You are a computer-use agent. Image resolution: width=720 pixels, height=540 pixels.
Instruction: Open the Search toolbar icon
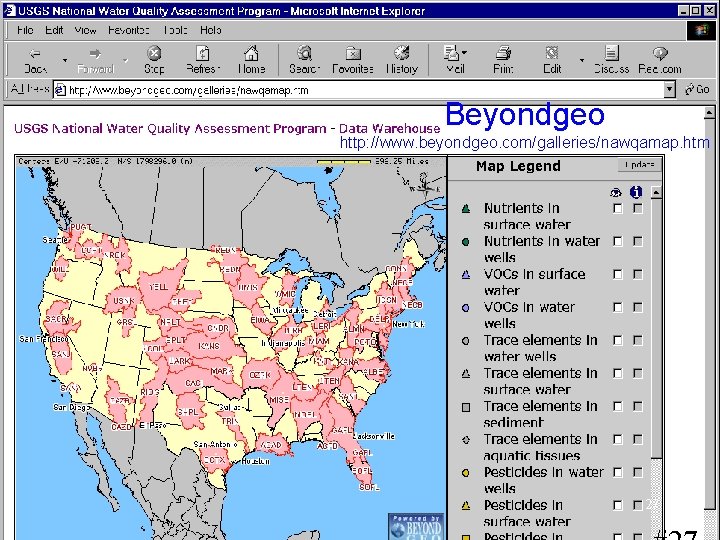pos(304,60)
